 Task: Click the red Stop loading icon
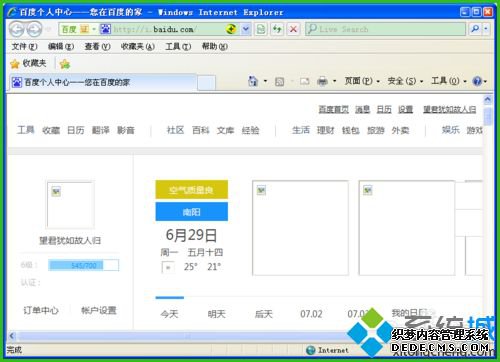point(293,29)
